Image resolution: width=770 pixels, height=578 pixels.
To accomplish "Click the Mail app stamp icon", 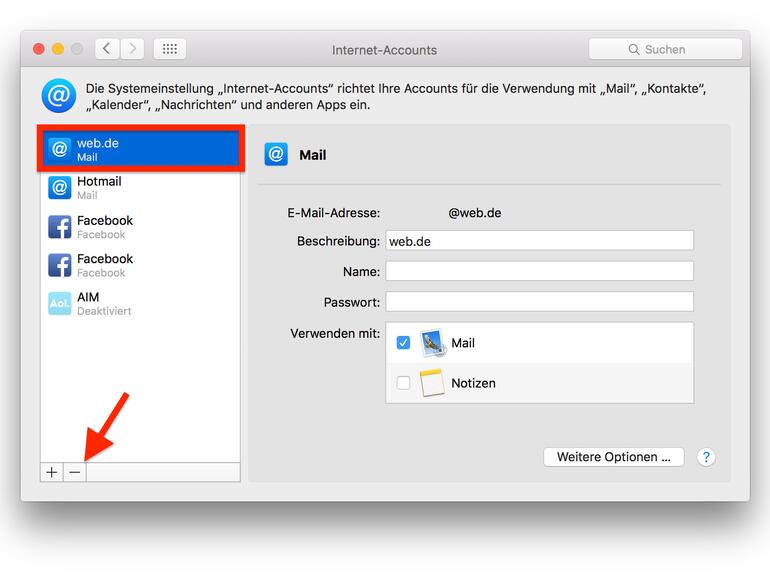I will 433,342.
